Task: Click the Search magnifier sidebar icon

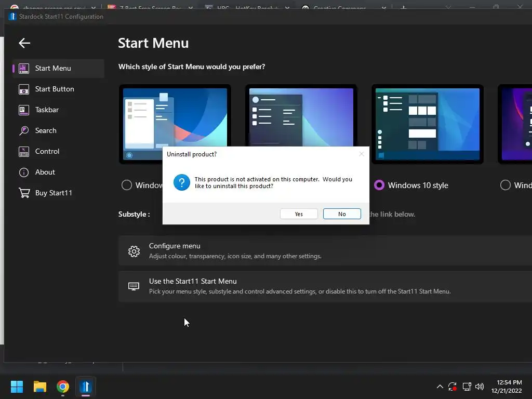Action: coord(24,130)
